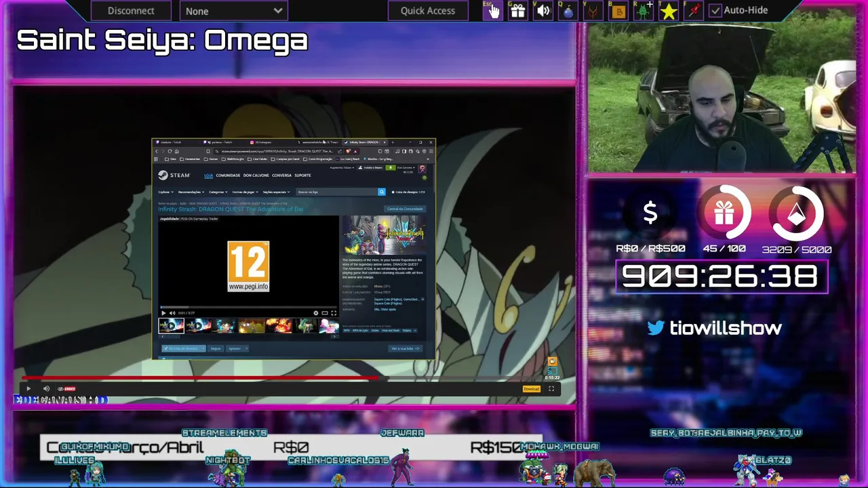Click the green Steam notification bell
The width and height of the screenshot is (868, 488).
(x=391, y=167)
